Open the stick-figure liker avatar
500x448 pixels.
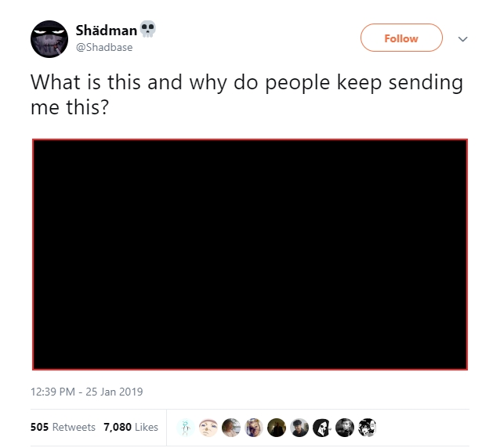[186, 428]
